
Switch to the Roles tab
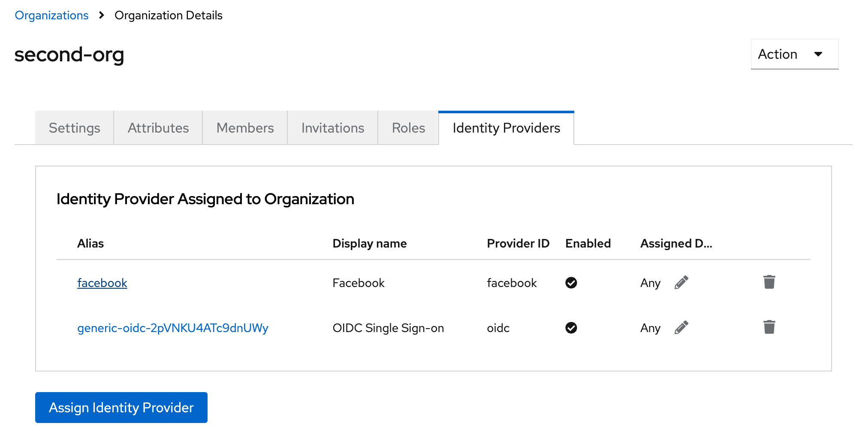point(408,127)
